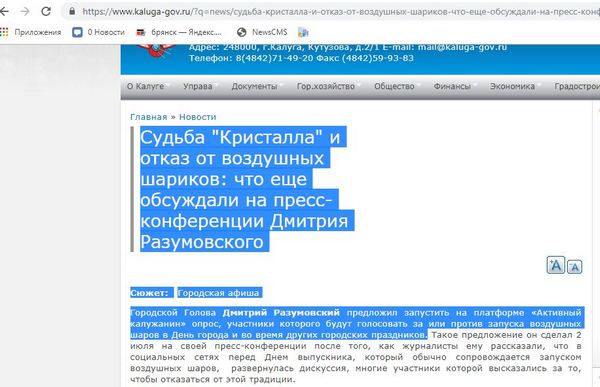Click the padlock site security icon

pyautogui.click(x=72, y=11)
